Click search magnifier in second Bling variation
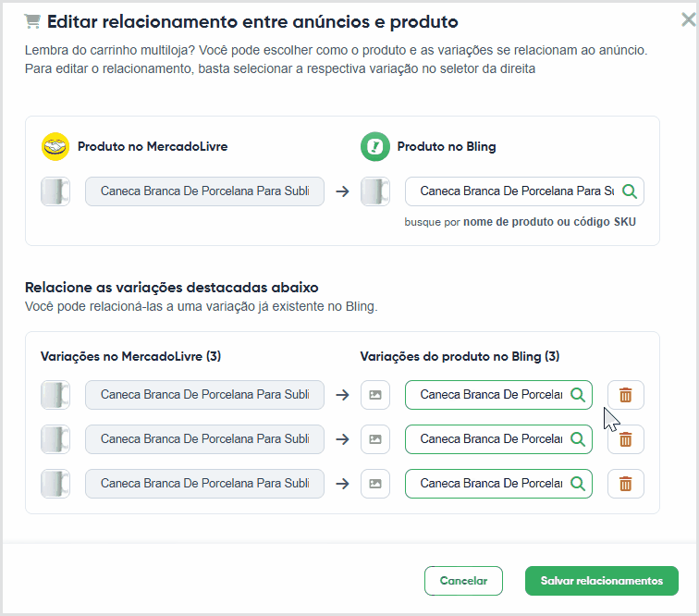Viewport: 699px width, 616px height. [x=578, y=439]
